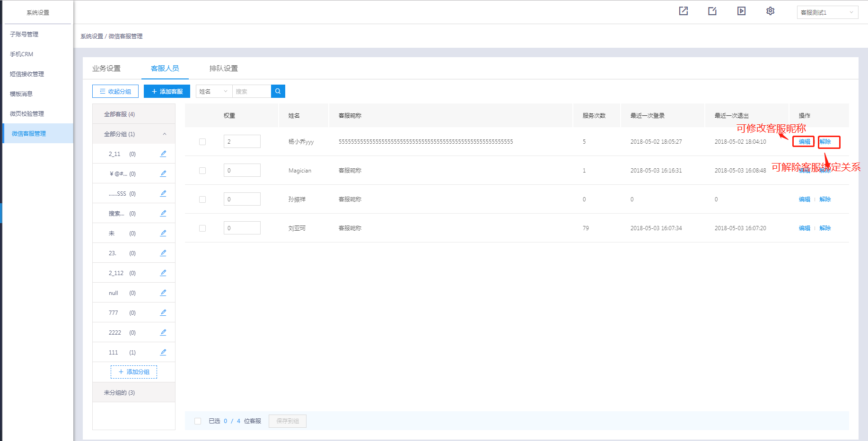Click the 添加客服 button
868x441 pixels.
167,91
